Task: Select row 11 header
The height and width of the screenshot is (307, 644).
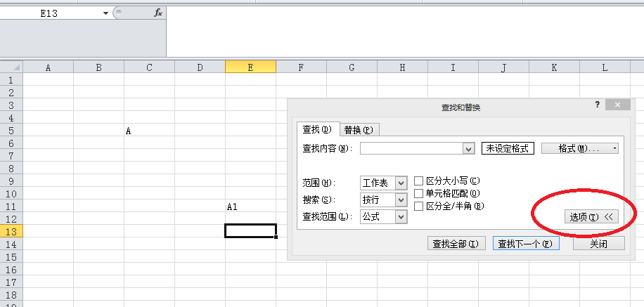Action: tap(11, 207)
